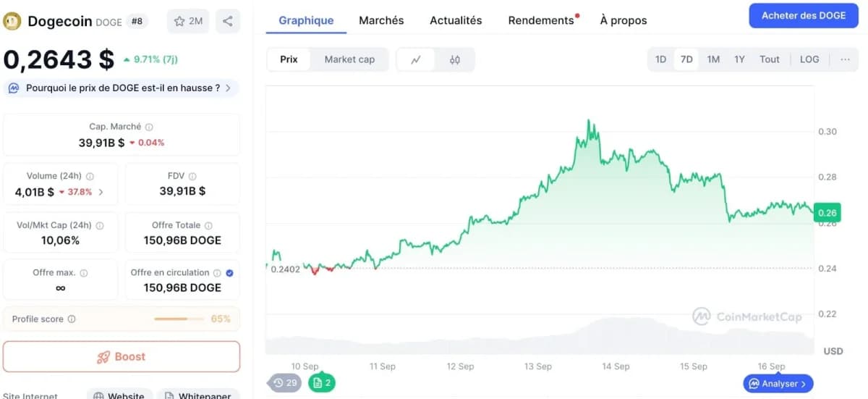
Task: Open the Marchés tab
Action: pos(381,20)
